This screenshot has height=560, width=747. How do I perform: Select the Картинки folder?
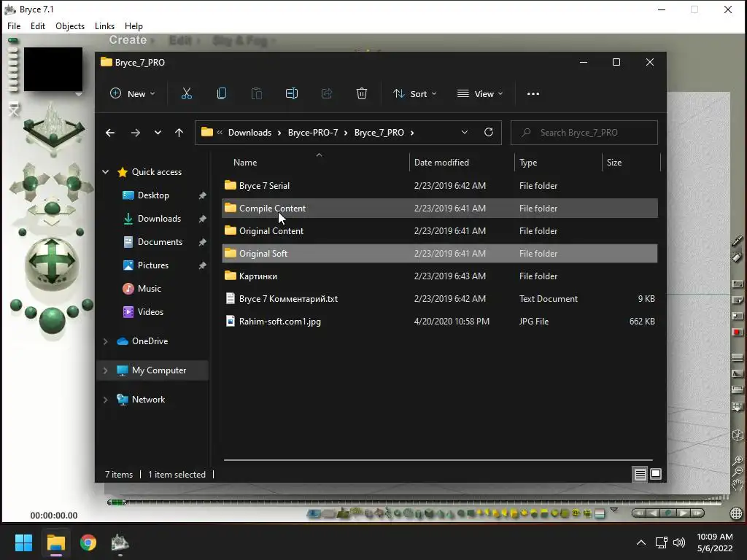440,276
